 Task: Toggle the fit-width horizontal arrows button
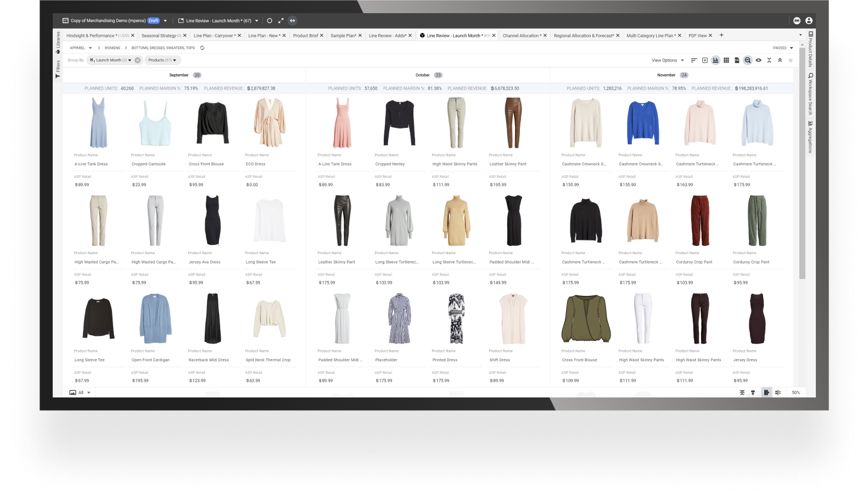click(x=293, y=21)
